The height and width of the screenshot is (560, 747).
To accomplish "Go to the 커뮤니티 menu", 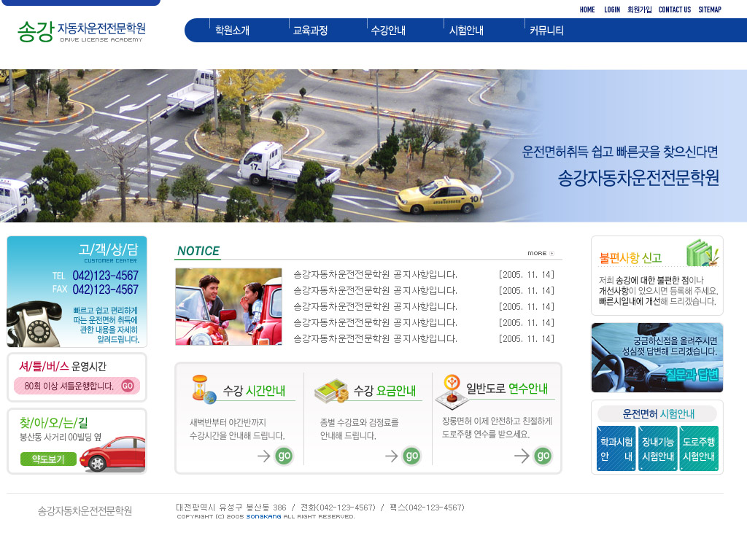I will pos(546,31).
